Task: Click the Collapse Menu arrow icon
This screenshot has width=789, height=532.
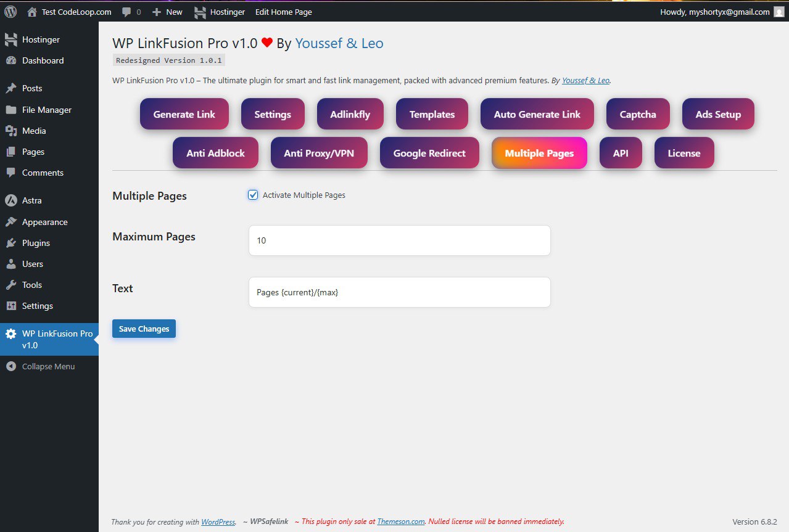Action: pos(11,366)
